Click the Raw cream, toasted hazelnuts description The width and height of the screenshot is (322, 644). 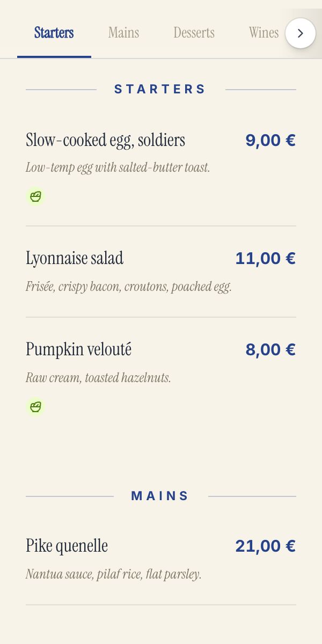click(98, 378)
